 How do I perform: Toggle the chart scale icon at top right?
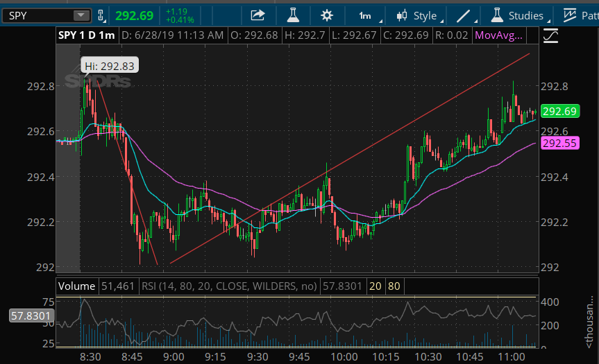click(550, 36)
